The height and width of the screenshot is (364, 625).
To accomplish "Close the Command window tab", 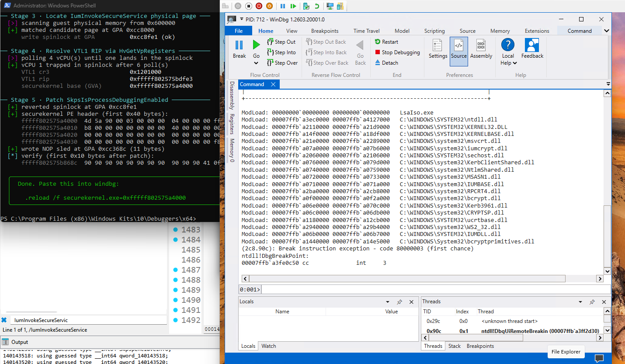I will pyautogui.click(x=273, y=84).
